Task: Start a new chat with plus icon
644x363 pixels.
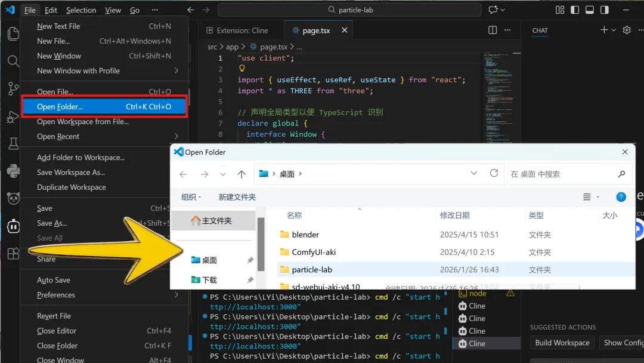Action: tap(603, 30)
